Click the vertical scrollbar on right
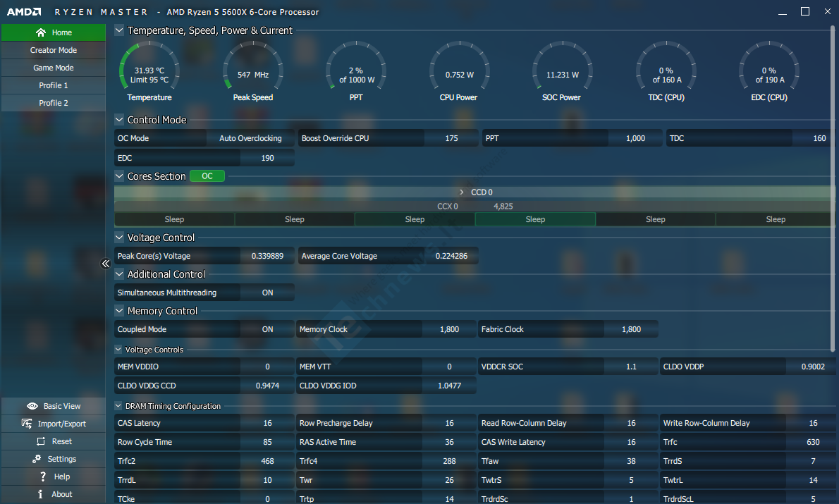The width and height of the screenshot is (839, 504). tap(832, 188)
